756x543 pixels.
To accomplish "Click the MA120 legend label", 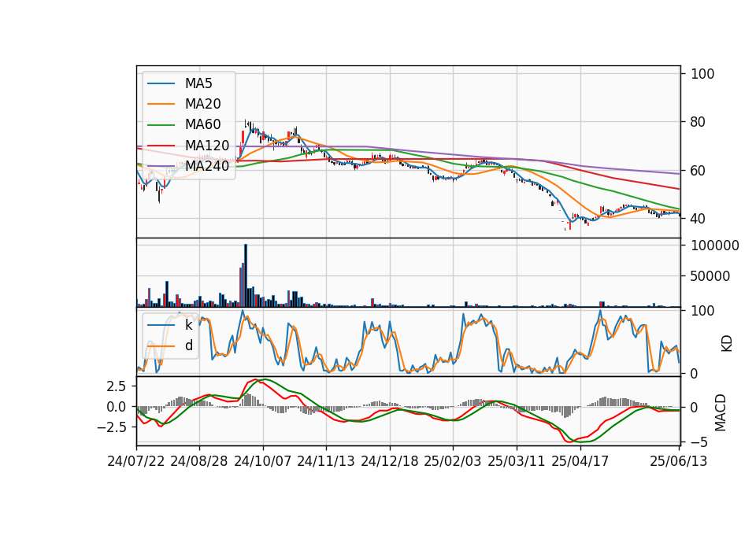I will coord(207,145).
